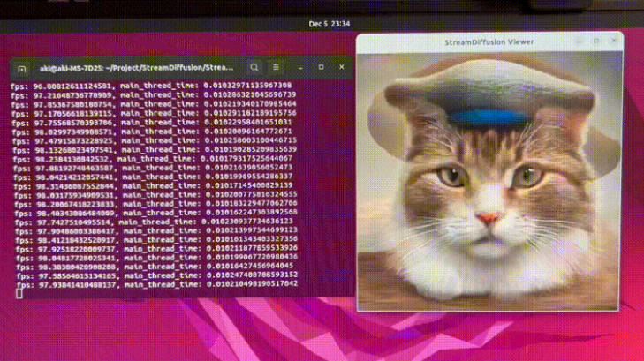Click the terminal cursor on the empty prompt line
Image resolution: width=644 pixels, height=361 pixels.
[19, 293]
